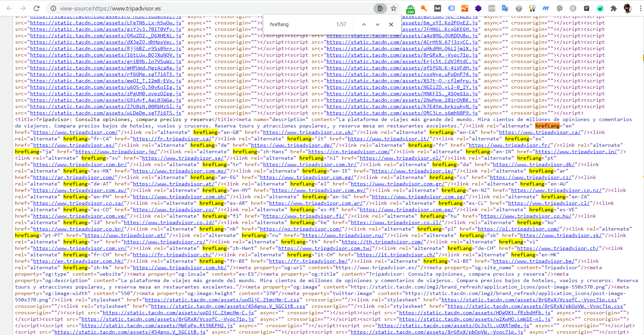Screen dimensions: 644x335
Task: Open the www.tripadvisor.com.mx link
Action: [180, 171]
